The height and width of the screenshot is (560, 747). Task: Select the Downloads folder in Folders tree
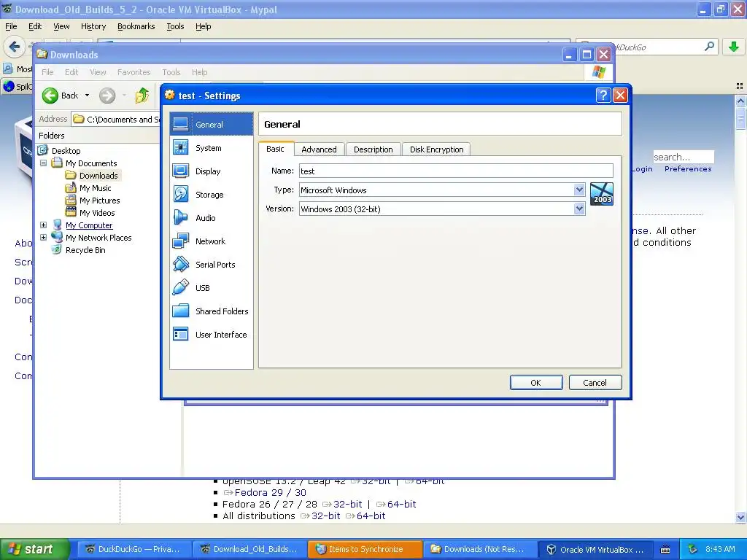click(98, 175)
